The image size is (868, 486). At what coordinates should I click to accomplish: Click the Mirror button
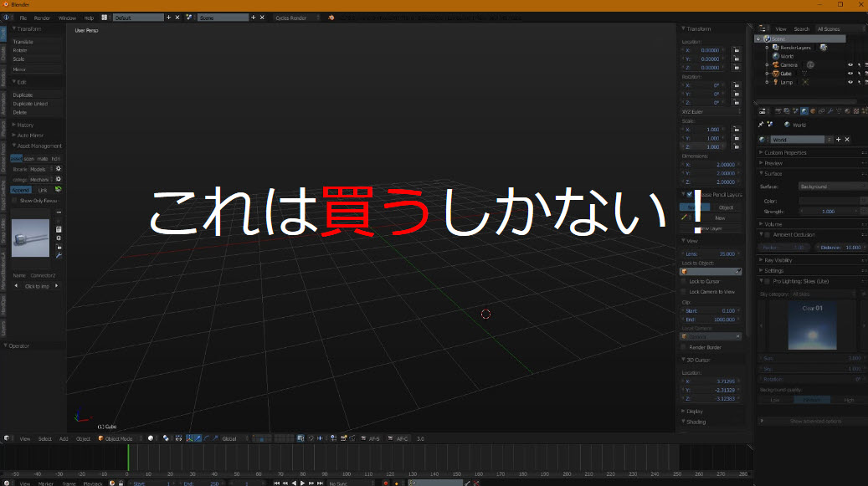[x=37, y=69]
